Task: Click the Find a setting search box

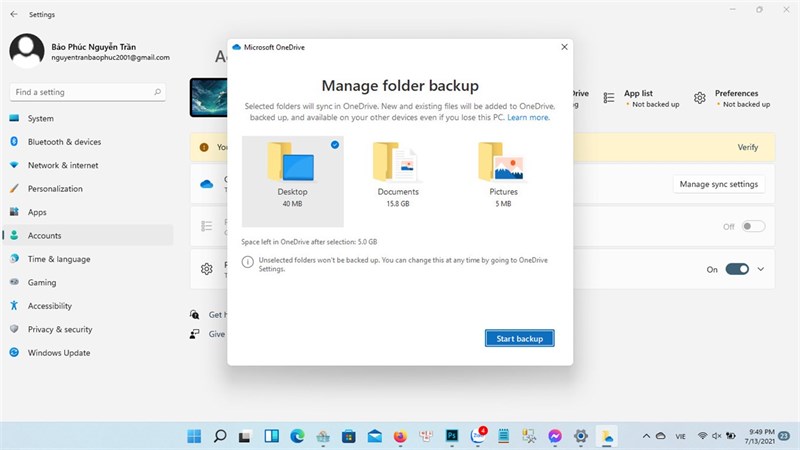Action: (88, 92)
